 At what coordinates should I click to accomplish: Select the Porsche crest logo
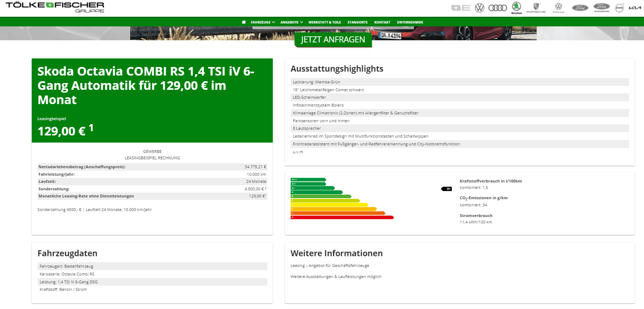tap(536, 7)
